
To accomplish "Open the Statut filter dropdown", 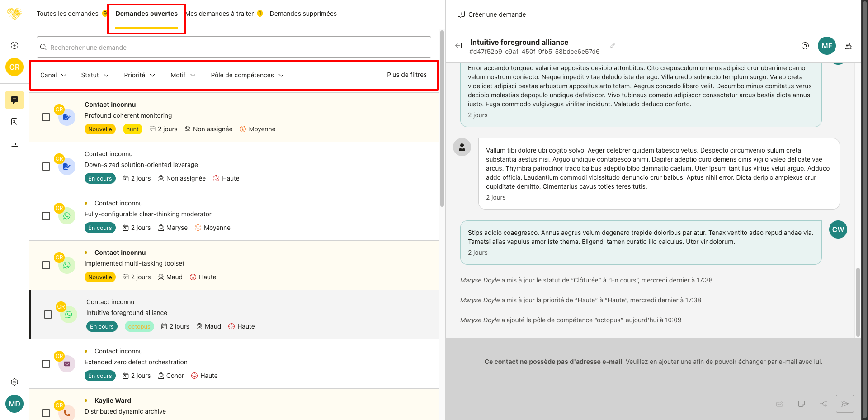I will pyautogui.click(x=94, y=75).
